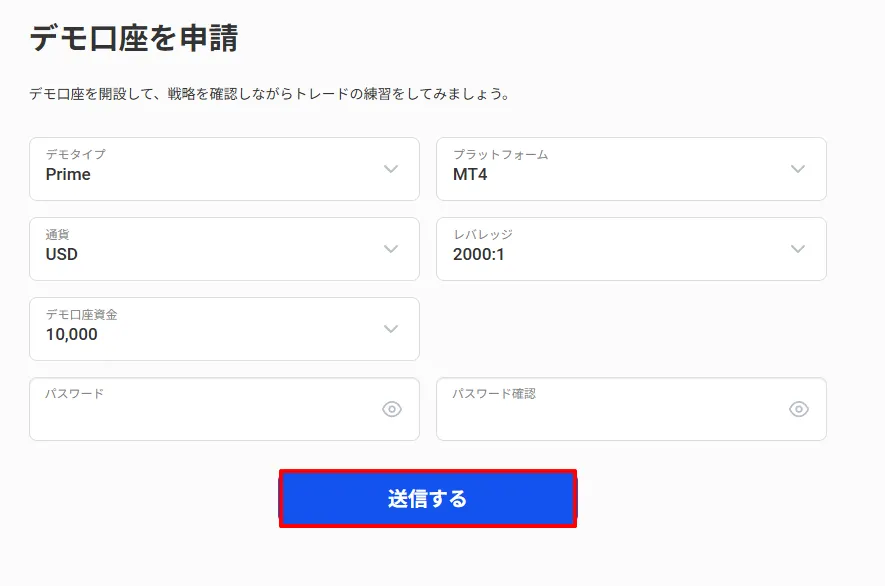Click the chevron arrow in デモ口座資金 field

click(391, 329)
